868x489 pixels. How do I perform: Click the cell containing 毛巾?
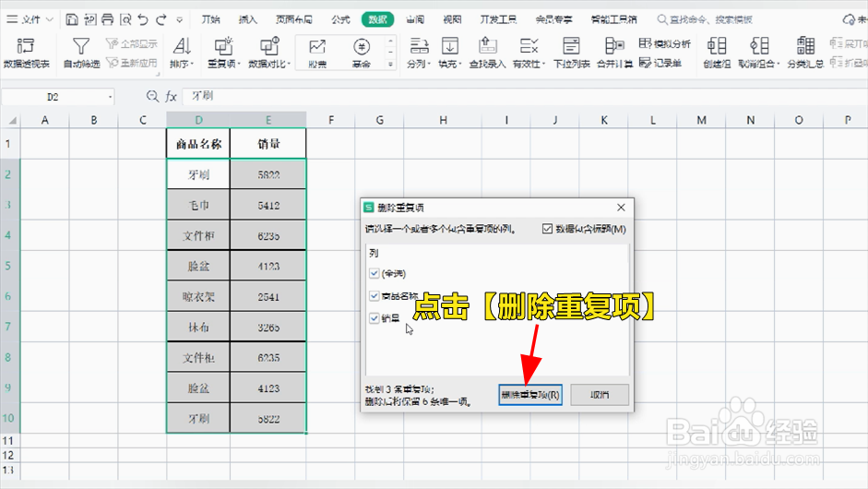[198, 206]
